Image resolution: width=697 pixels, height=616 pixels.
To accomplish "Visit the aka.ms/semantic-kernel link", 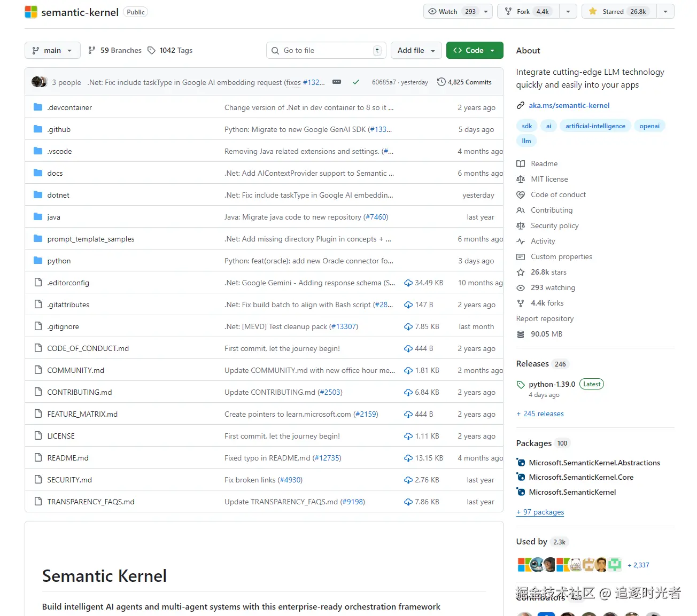I will 569,105.
